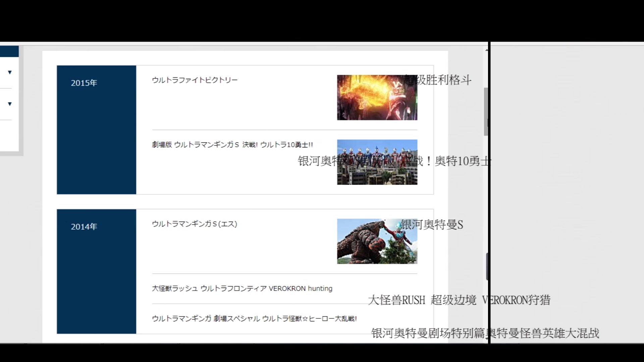The image size is (644, 362).
Task: Click the Ultra 10 Warriors lineup thumbnail
Action: (377, 162)
